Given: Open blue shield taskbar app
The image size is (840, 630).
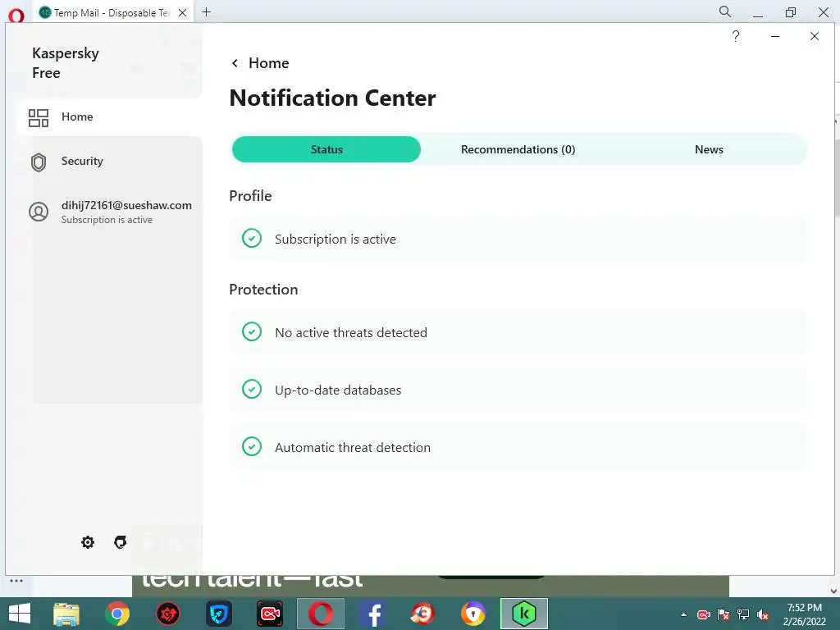Looking at the screenshot, I should [x=218, y=614].
